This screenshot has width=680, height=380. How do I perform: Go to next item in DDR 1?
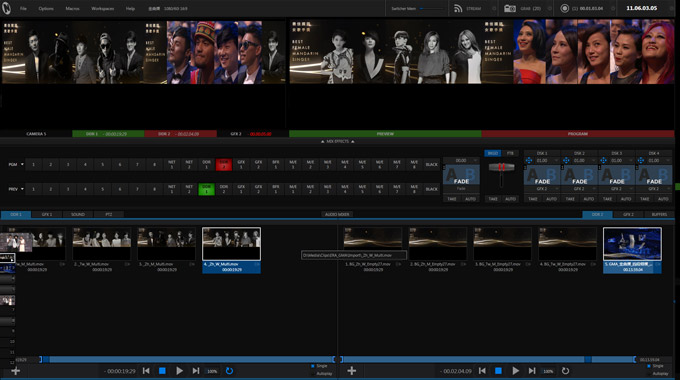(196, 371)
